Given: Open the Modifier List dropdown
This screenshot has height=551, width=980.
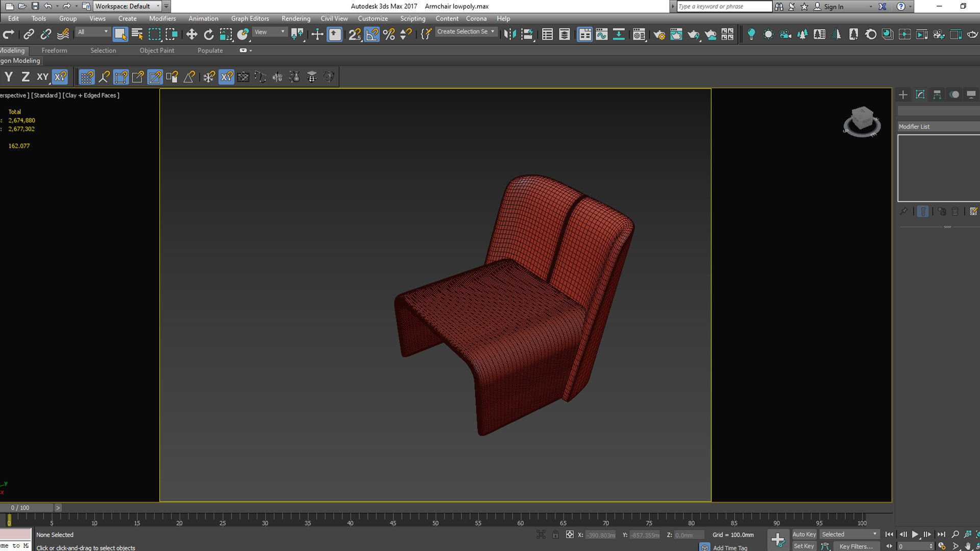Looking at the screenshot, I should [x=939, y=127].
